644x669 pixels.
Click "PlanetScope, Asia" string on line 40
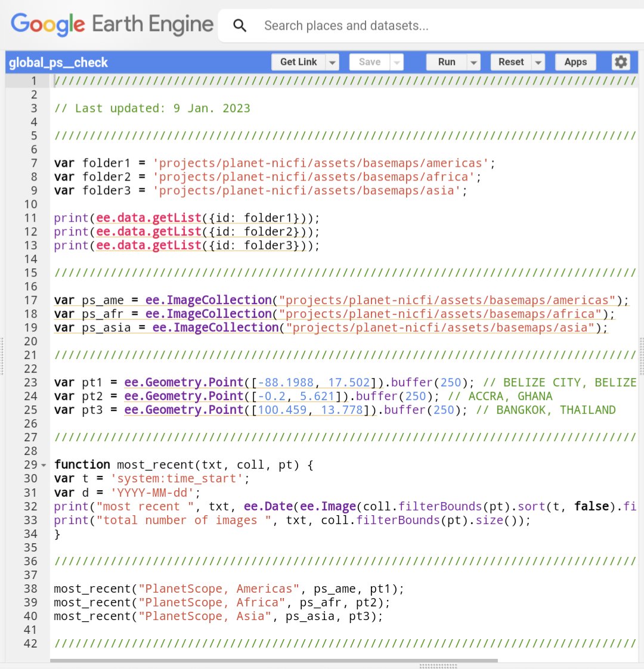205,616
